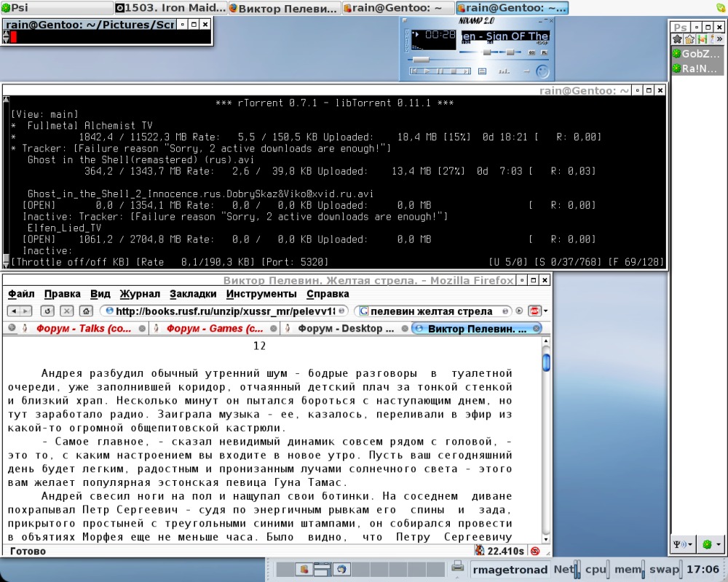Open the Инструменты menu
Viewport: 728px width, 582px height.
(x=261, y=294)
